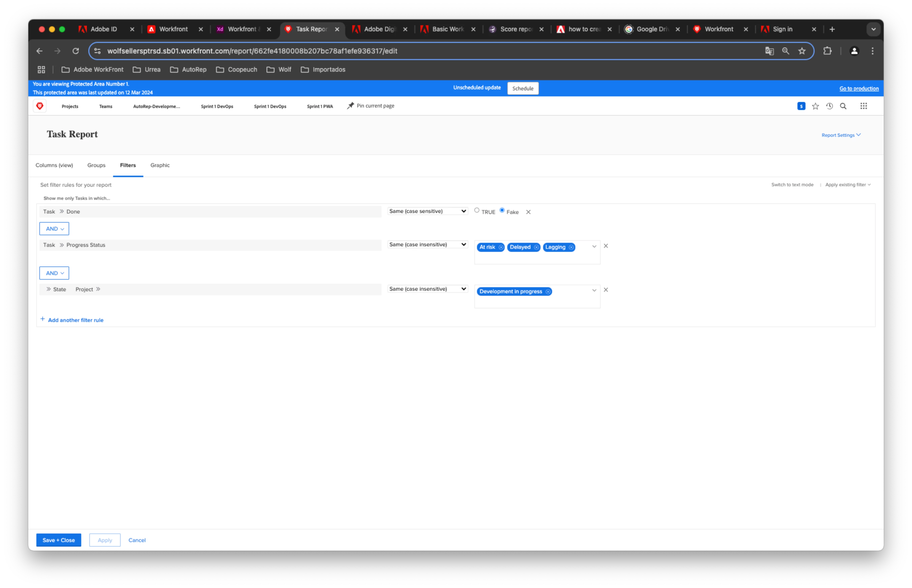Delete the Project State filter rule
The width and height of the screenshot is (912, 588).
(x=606, y=290)
